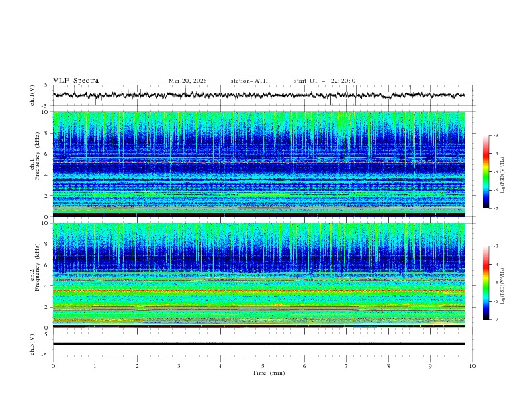The width and height of the screenshot is (532, 411).
Task: Click the "-5" label on ch.1 colorbar
Action: [495, 172]
